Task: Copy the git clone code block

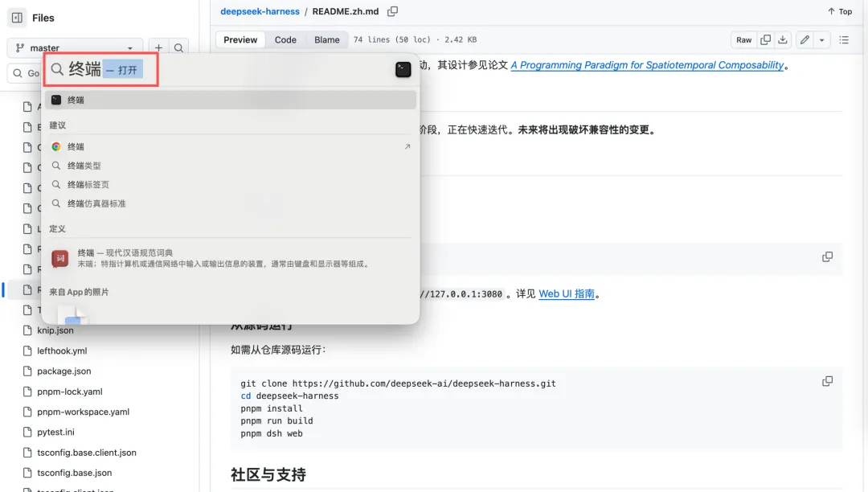Action: pos(827,381)
